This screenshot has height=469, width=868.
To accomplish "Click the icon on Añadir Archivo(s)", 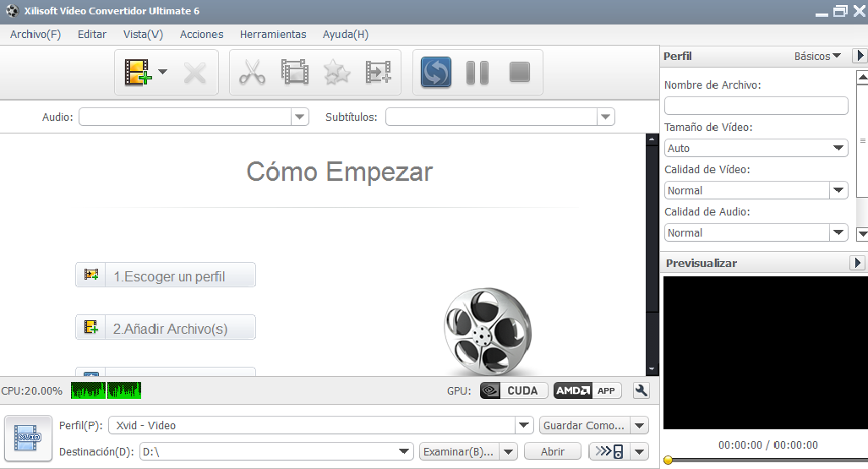I will (x=90, y=327).
